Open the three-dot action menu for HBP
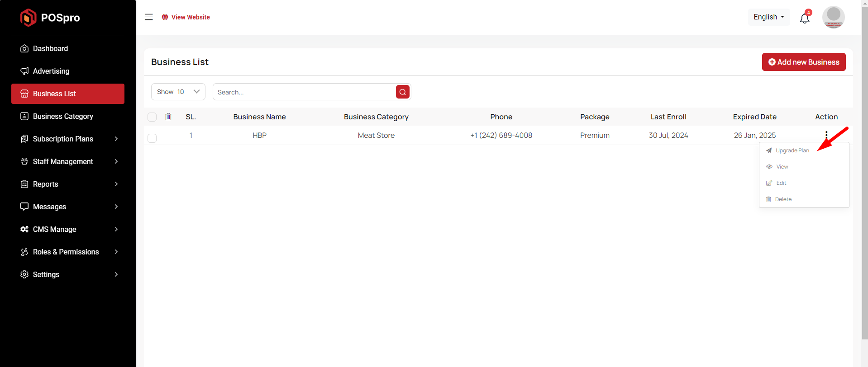 [x=826, y=135]
